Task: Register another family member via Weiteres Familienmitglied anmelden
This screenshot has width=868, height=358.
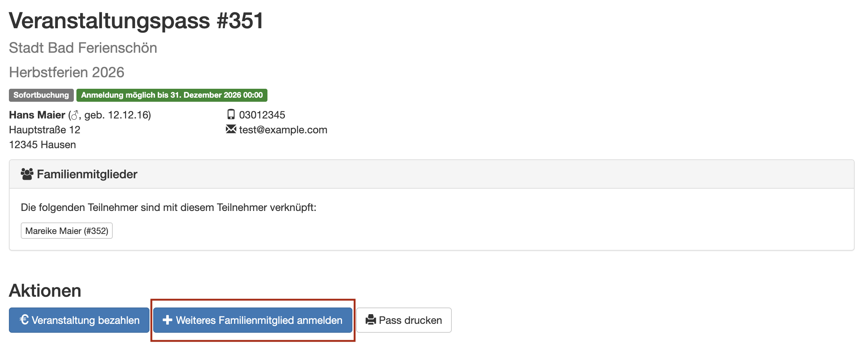Action: click(x=259, y=320)
